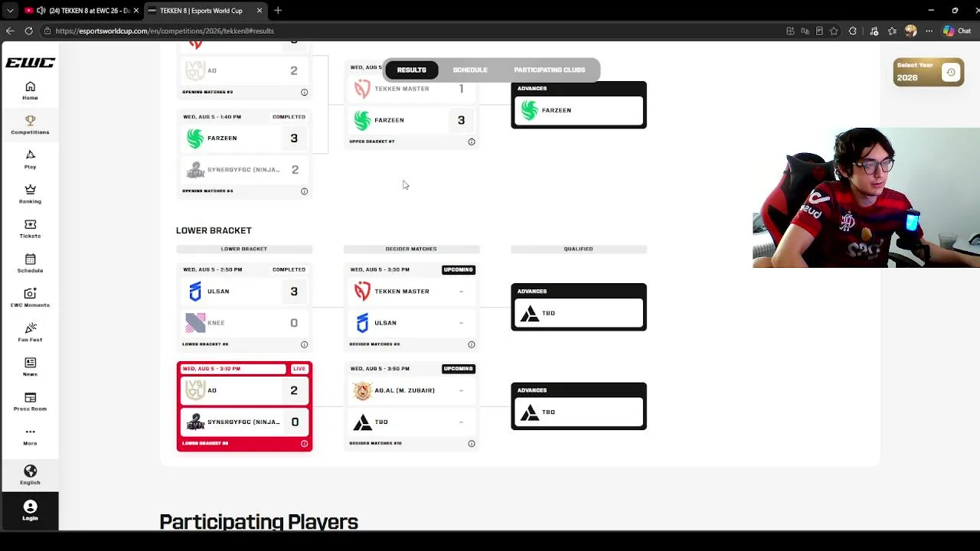Open the browser tab search dropdown
The width and height of the screenshot is (980, 551).
click(x=10, y=11)
